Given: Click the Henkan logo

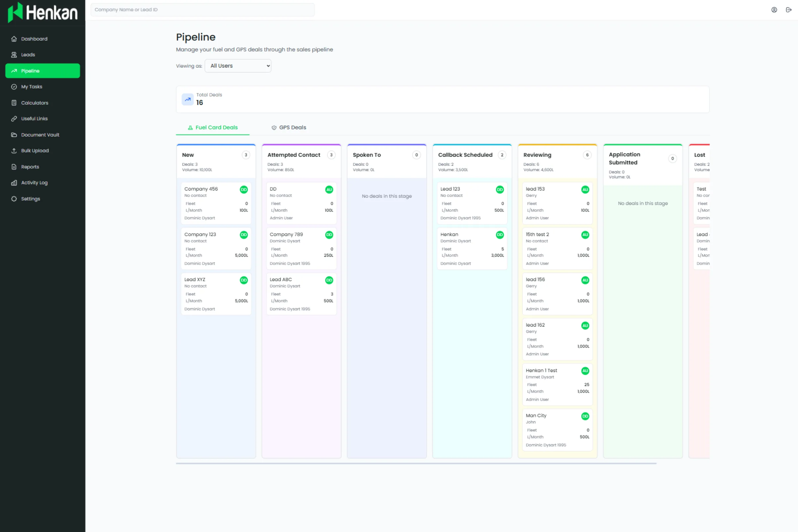Looking at the screenshot, I should (43, 12).
